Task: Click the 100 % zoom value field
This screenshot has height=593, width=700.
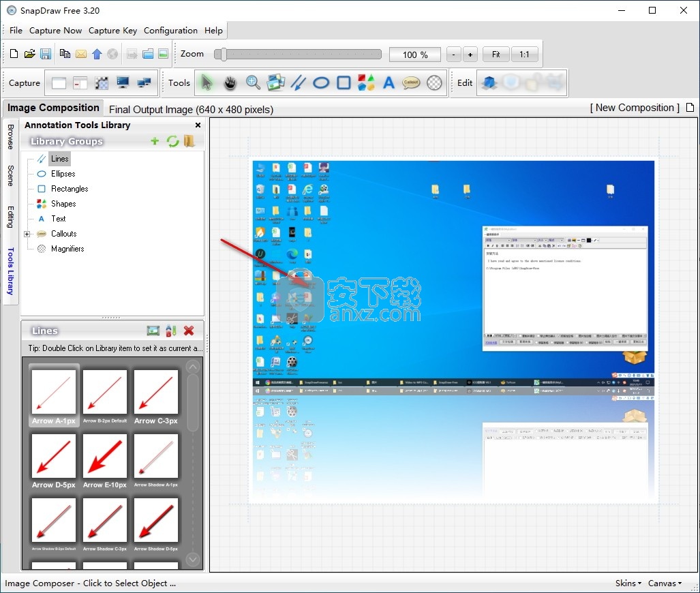Action: [414, 55]
